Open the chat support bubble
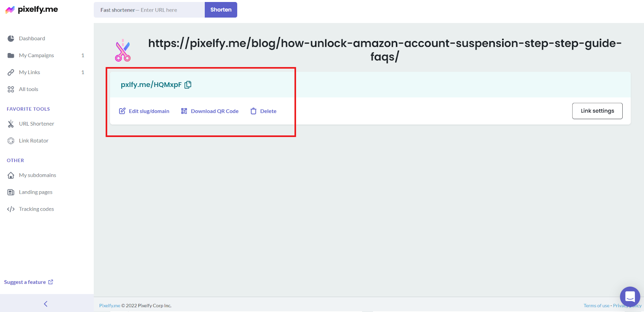The image size is (644, 312). (x=630, y=297)
